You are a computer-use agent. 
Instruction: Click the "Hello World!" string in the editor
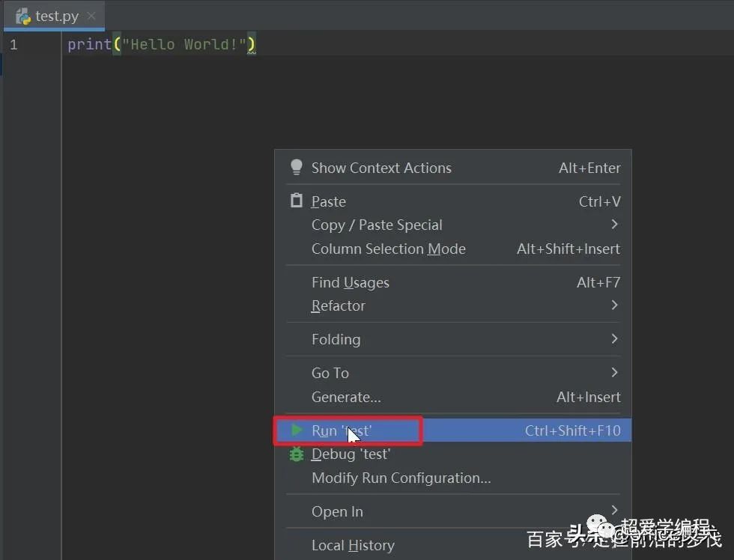pos(184,44)
